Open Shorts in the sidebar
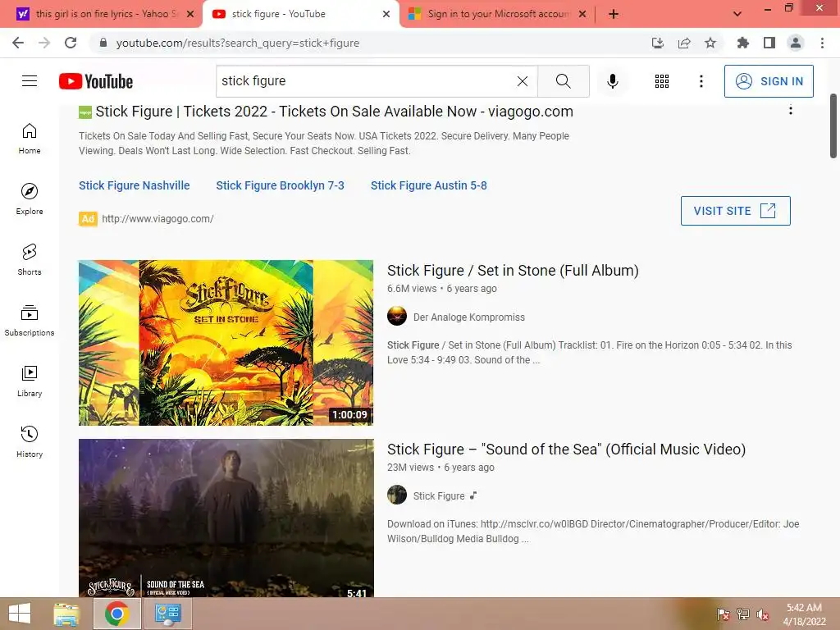Screen dimensions: 840x630 point(30,259)
